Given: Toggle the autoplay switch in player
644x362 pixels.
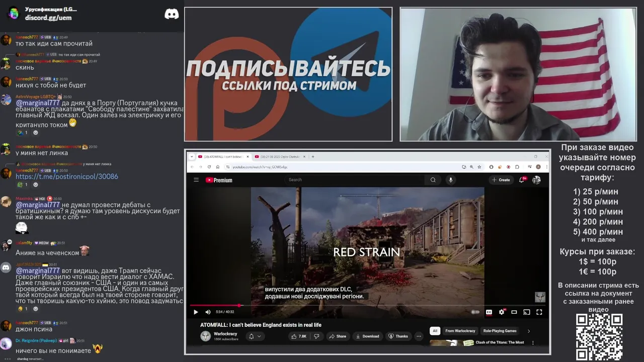Looking at the screenshot, I should tap(475, 312).
